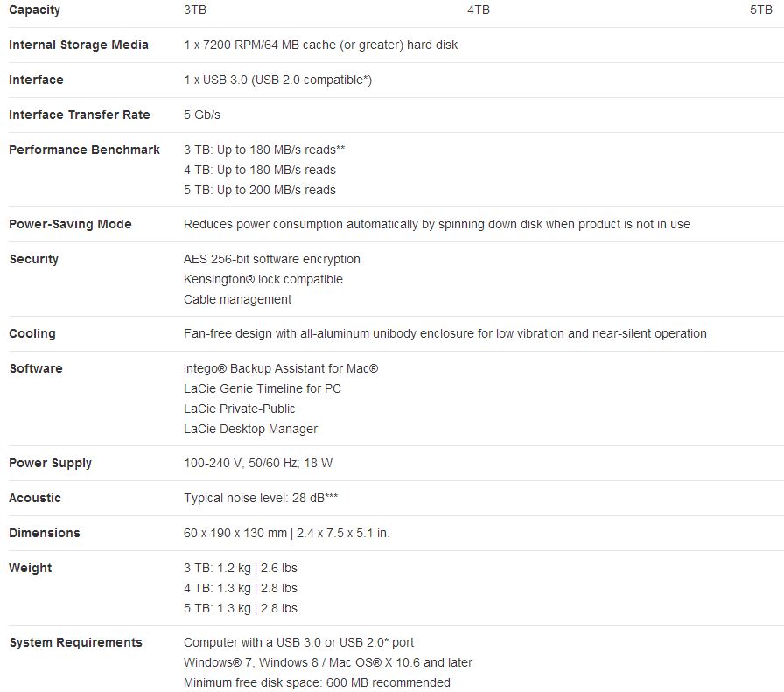Image resolution: width=784 pixels, height=692 pixels.
Task: Click the Internal Storage Media row label
Action: tap(79, 45)
